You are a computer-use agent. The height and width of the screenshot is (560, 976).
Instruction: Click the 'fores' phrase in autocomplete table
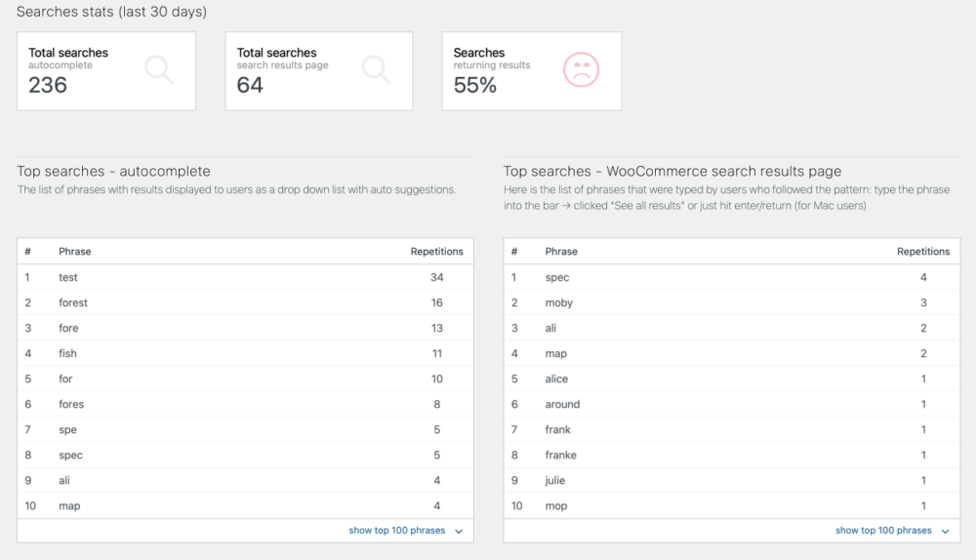tap(71, 404)
